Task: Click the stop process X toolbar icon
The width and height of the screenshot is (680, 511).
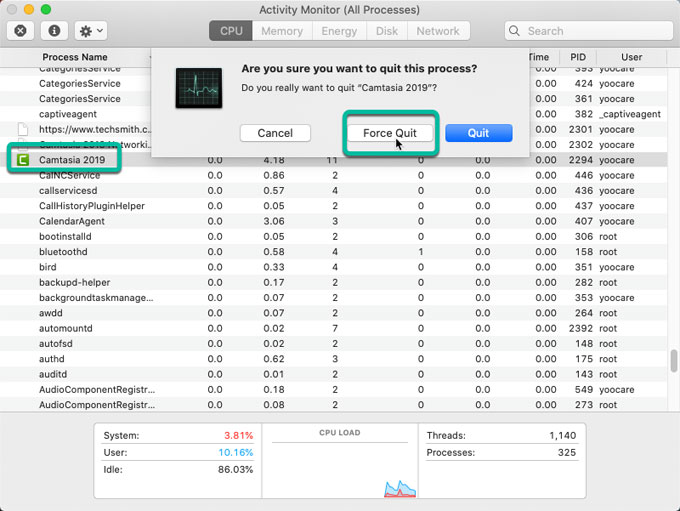Action: point(21,31)
